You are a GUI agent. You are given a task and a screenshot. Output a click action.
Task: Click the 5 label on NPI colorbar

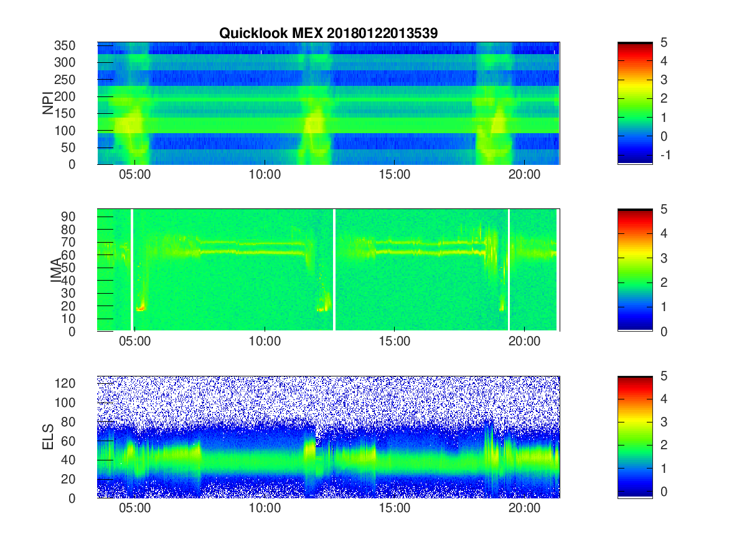coord(663,42)
